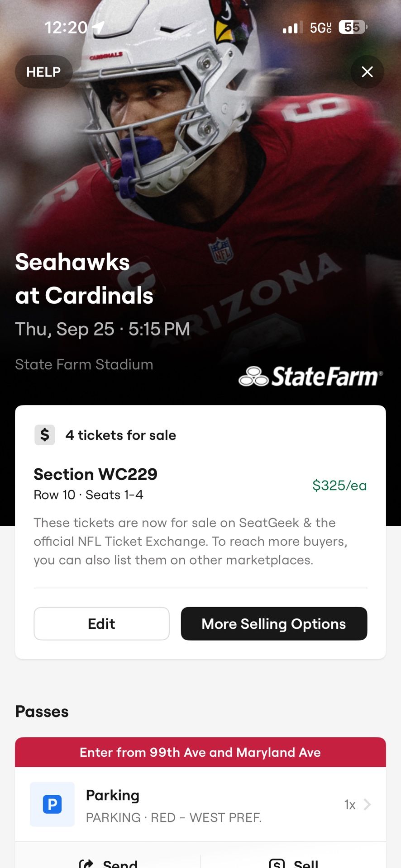Select the Section WC229 seat details
The height and width of the screenshot is (868, 401).
click(x=95, y=483)
